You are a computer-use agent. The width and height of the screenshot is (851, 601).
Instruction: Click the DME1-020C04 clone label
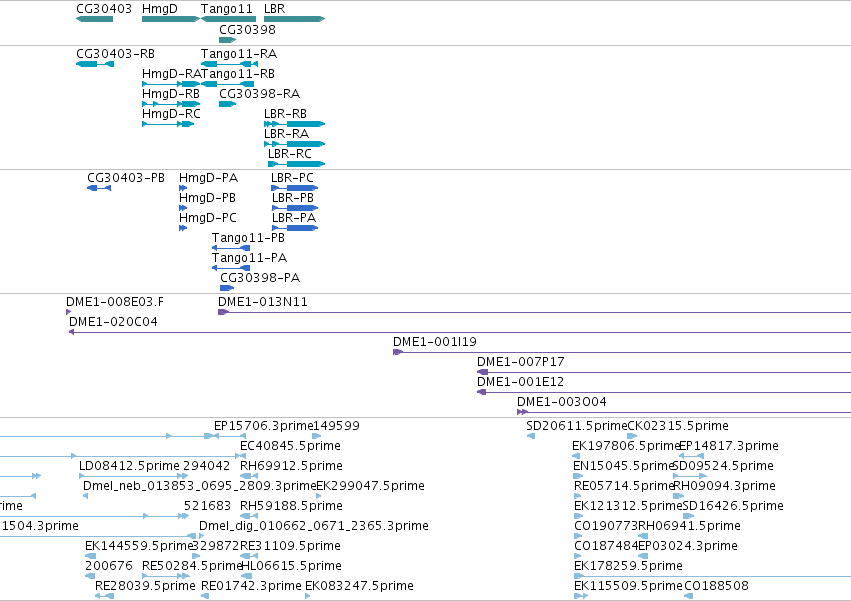tap(113, 322)
